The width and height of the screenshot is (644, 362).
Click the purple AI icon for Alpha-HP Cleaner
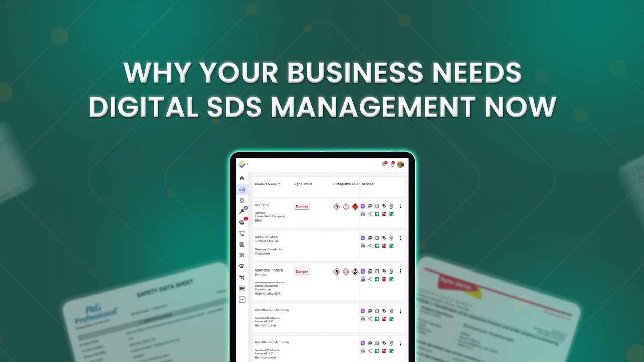click(363, 238)
